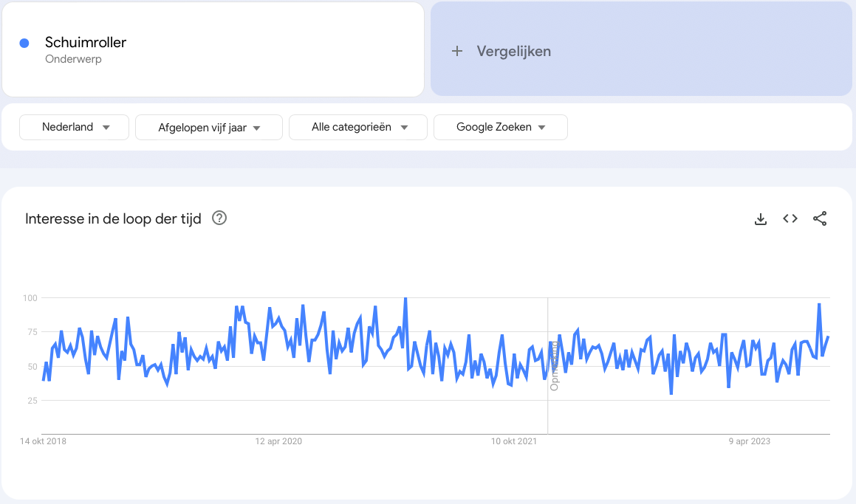Open the Alle categorieën dropdown
Screen dimensions: 856x504
[358, 127]
